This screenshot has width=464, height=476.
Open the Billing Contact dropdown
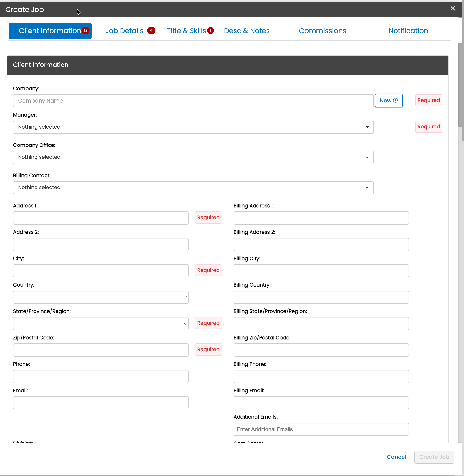point(193,188)
